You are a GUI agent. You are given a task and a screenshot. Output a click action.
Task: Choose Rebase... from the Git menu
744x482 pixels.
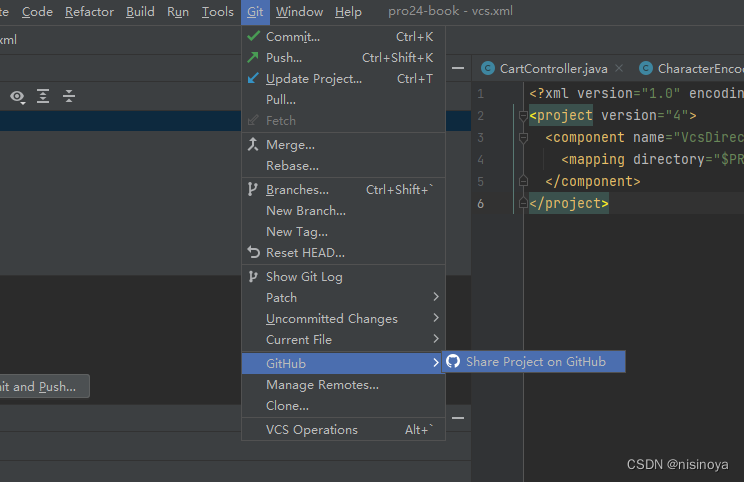point(344,166)
